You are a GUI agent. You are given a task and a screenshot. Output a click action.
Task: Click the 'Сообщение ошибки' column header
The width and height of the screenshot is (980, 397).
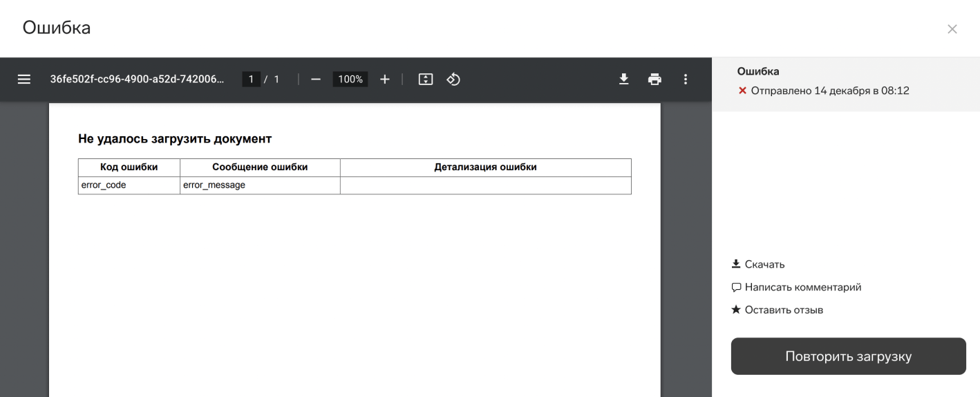[260, 167]
